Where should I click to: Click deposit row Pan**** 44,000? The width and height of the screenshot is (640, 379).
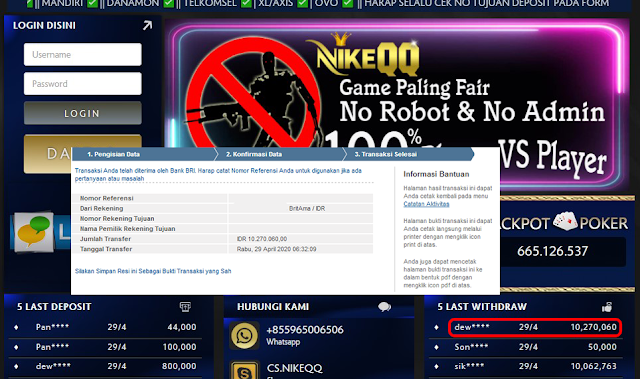(106, 327)
